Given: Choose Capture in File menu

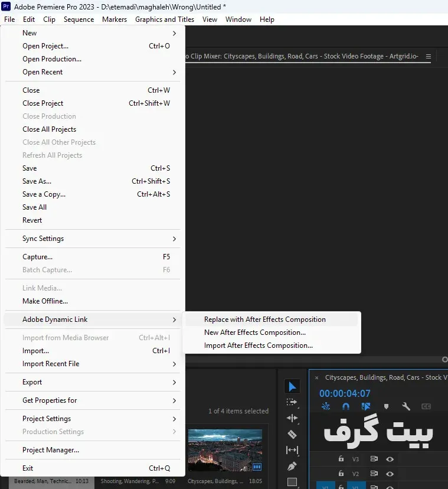Looking at the screenshot, I should [x=93, y=257].
